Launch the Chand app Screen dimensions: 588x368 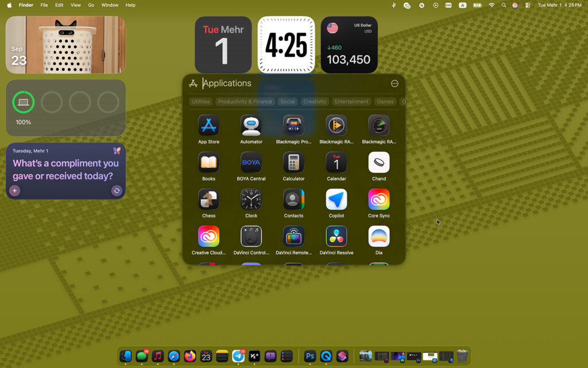click(379, 162)
